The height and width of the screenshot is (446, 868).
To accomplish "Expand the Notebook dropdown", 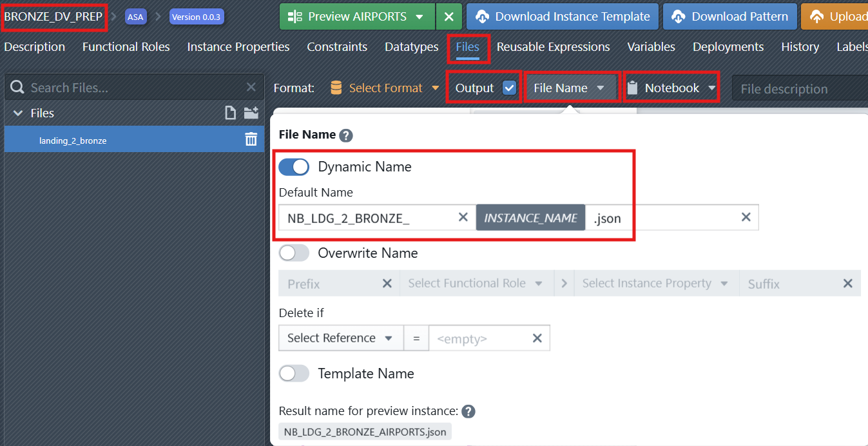I will (x=672, y=88).
